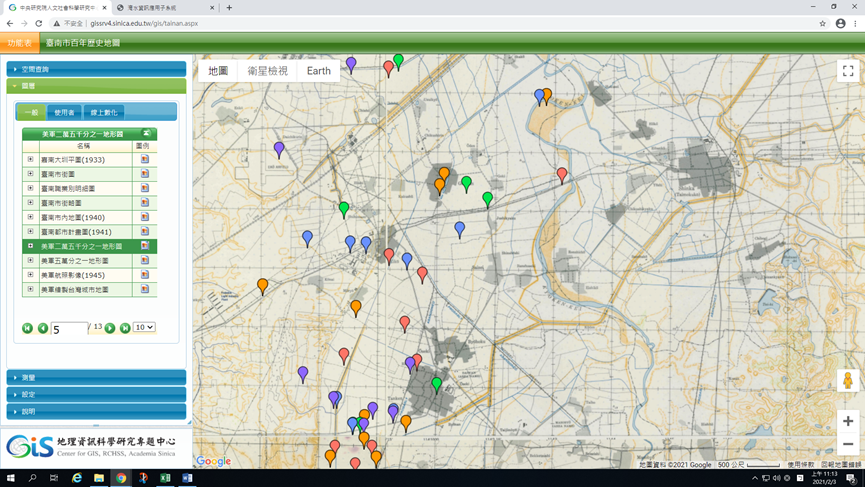
Task: Expand the 臺南市街圖 layer row
Action: pyautogui.click(x=30, y=174)
